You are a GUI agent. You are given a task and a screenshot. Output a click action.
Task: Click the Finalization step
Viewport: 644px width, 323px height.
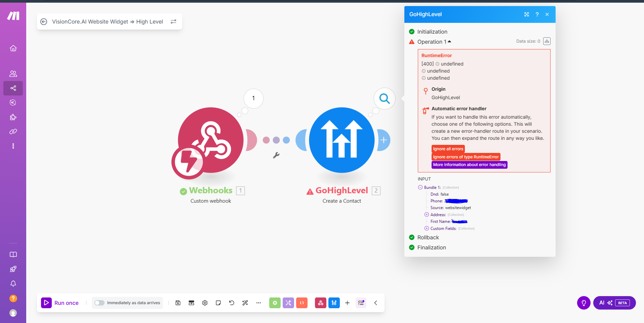432,247
